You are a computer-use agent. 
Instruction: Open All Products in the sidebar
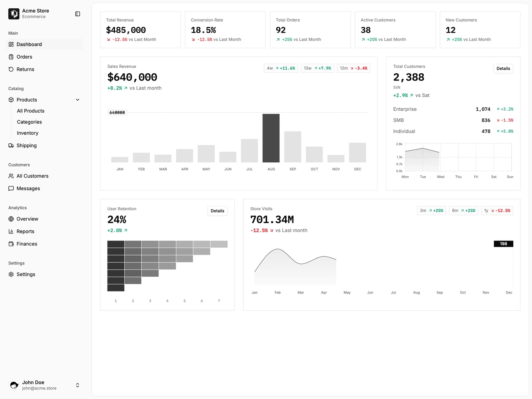click(x=31, y=111)
